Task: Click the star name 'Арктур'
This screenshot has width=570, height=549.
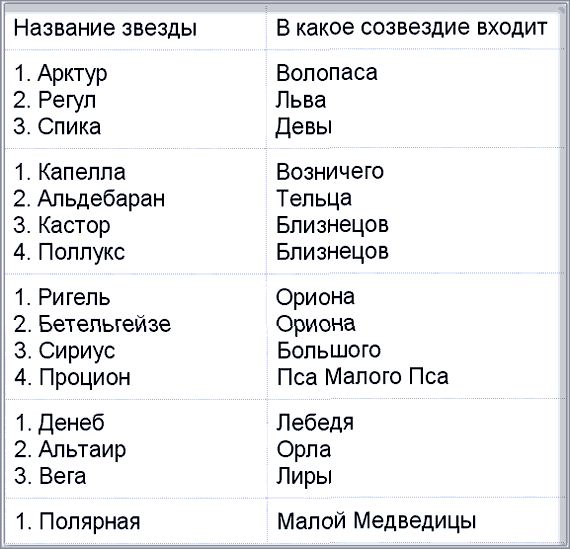Action: point(72,73)
